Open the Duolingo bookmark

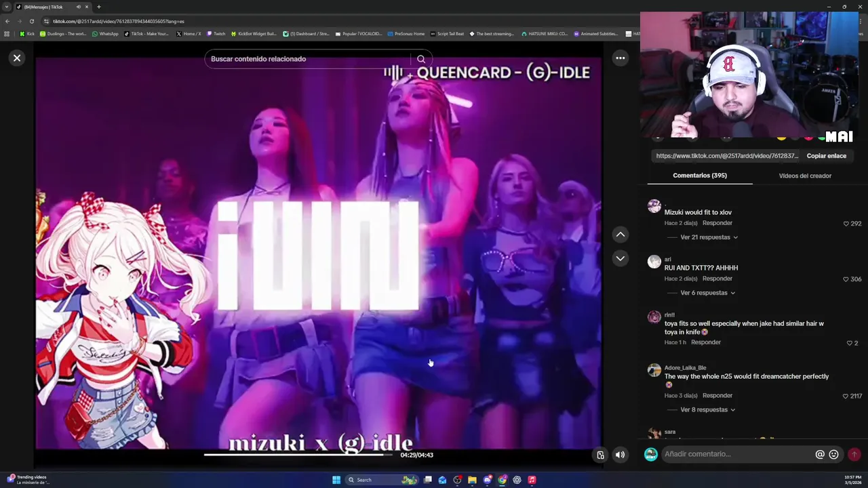click(62, 33)
